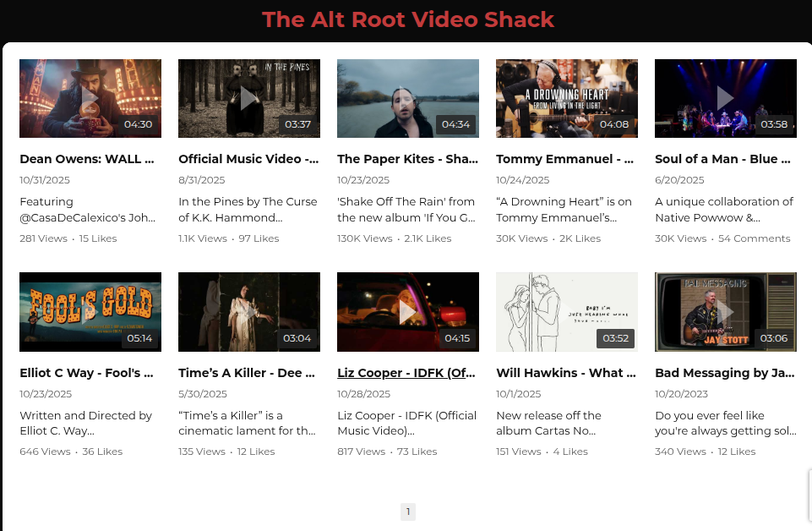This screenshot has height=531, width=812.
Task: Open the Bad Messaging Jay Stott thumbnail
Action: click(x=725, y=312)
